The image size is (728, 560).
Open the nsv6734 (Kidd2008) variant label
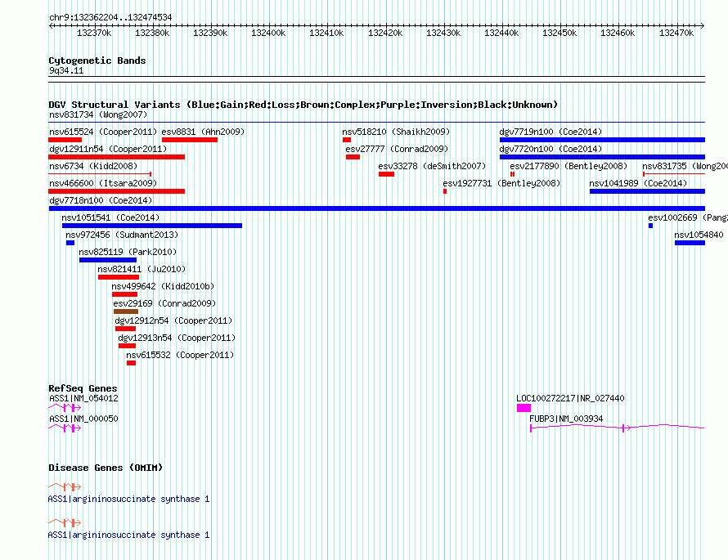tap(93, 166)
